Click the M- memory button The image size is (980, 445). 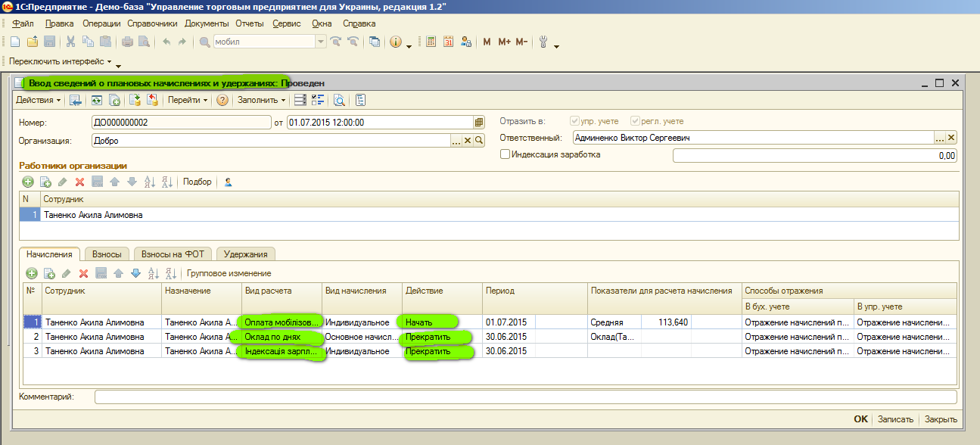coord(521,42)
